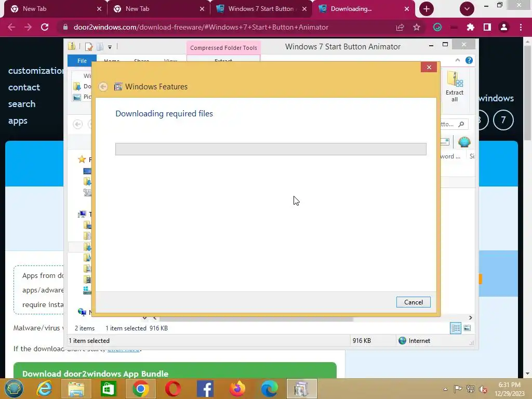The width and height of the screenshot is (532, 399).
Task: Launch Internet Explorer from taskbar
Action: pyautogui.click(x=45, y=389)
